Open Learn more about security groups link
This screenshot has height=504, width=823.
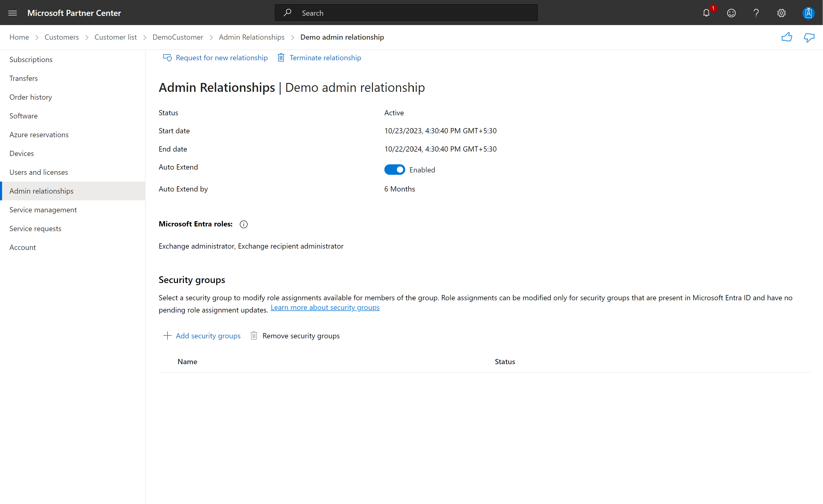coord(325,307)
